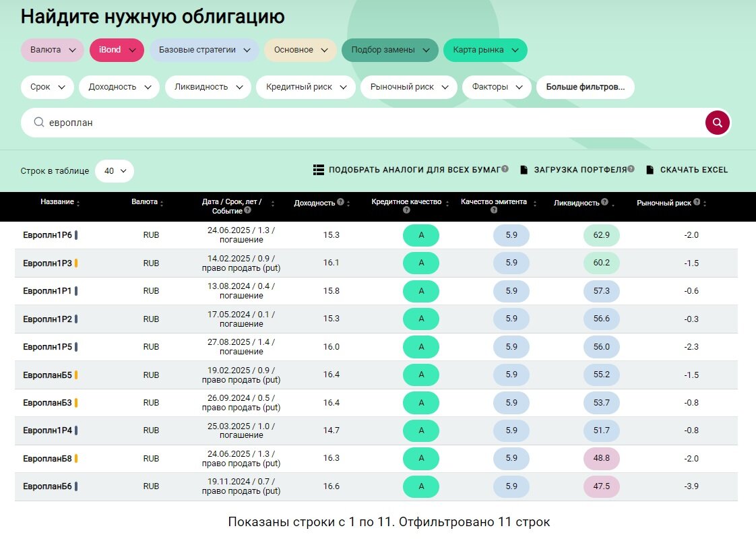This screenshot has height=543, width=756.
Task: Click the file icon beside 'Скачать Excel'
Action: pos(650,170)
